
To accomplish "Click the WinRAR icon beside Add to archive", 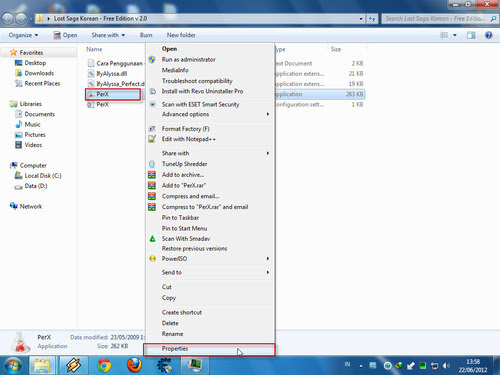I will tap(152, 175).
